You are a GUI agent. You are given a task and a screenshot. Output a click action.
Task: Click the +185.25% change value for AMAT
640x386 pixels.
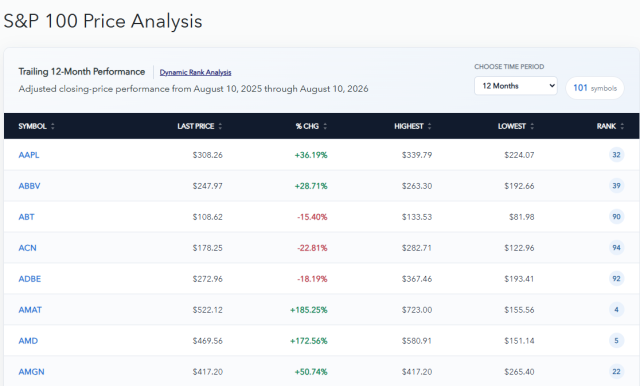pos(309,310)
